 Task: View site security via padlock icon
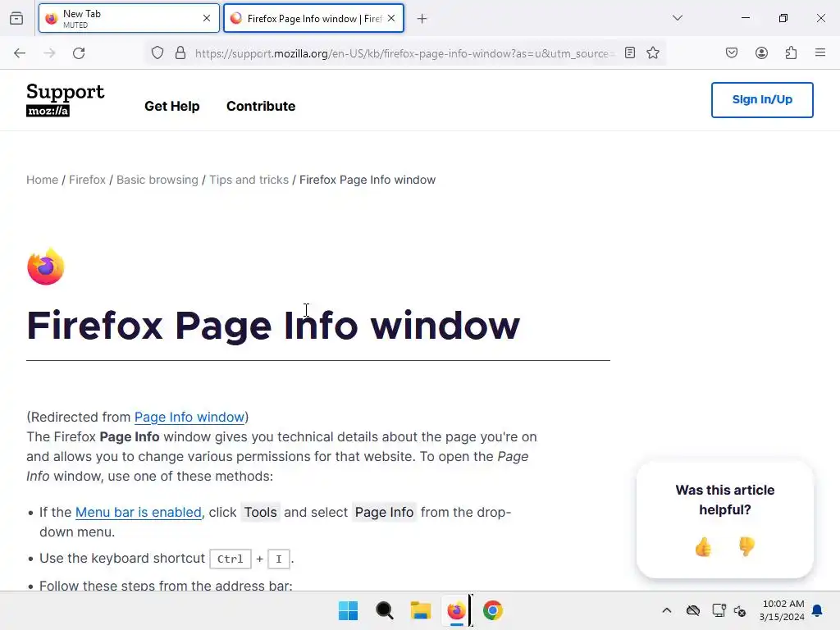pyautogui.click(x=180, y=53)
